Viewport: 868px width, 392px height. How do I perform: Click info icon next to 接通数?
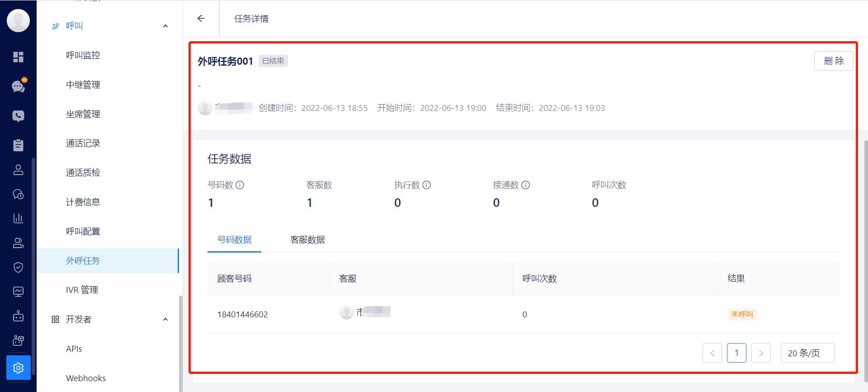pyautogui.click(x=526, y=185)
